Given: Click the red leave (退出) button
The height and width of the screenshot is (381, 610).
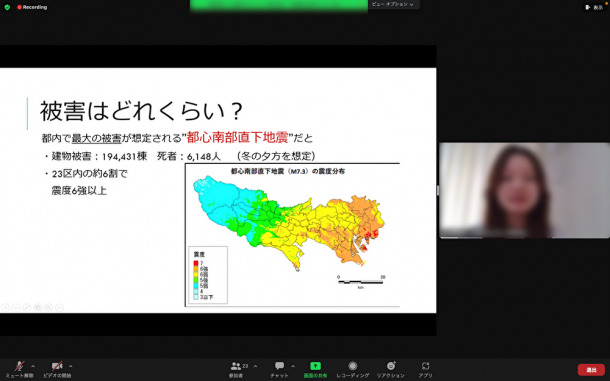Looking at the screenshot, I should tap(591, 370).
